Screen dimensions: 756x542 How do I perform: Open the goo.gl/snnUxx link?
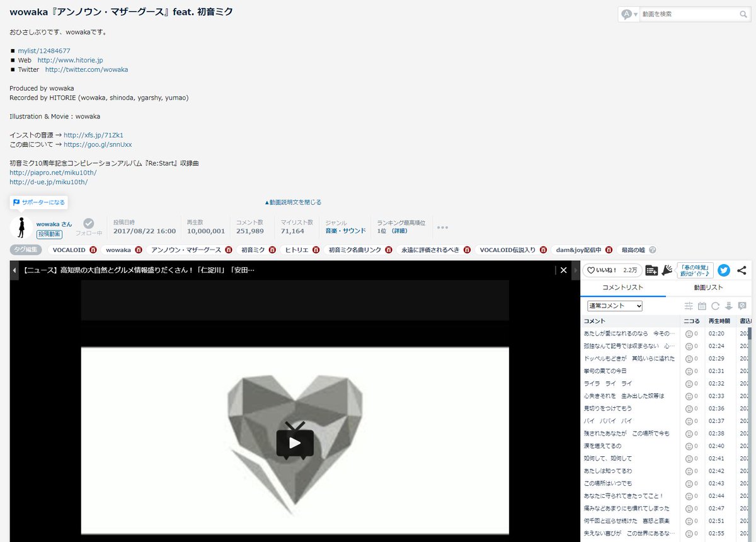98,144
